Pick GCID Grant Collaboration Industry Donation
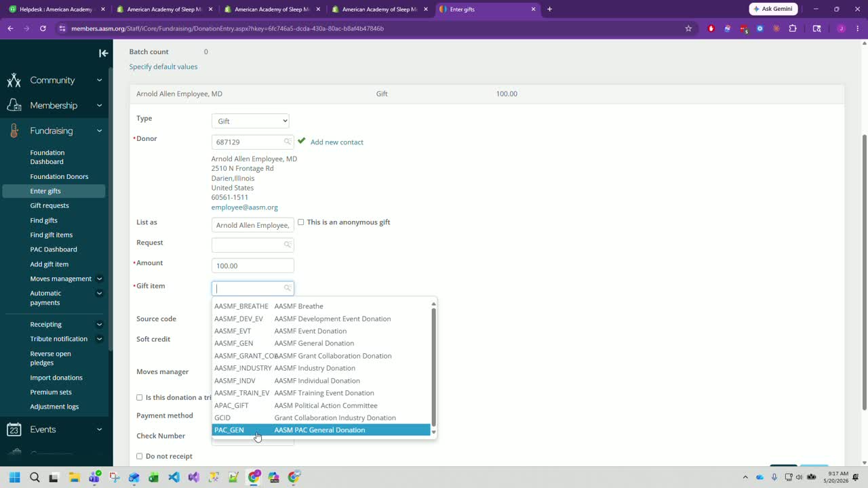This screenshot has width=868, height=488. pyautogui.click(x=321, y=418)
